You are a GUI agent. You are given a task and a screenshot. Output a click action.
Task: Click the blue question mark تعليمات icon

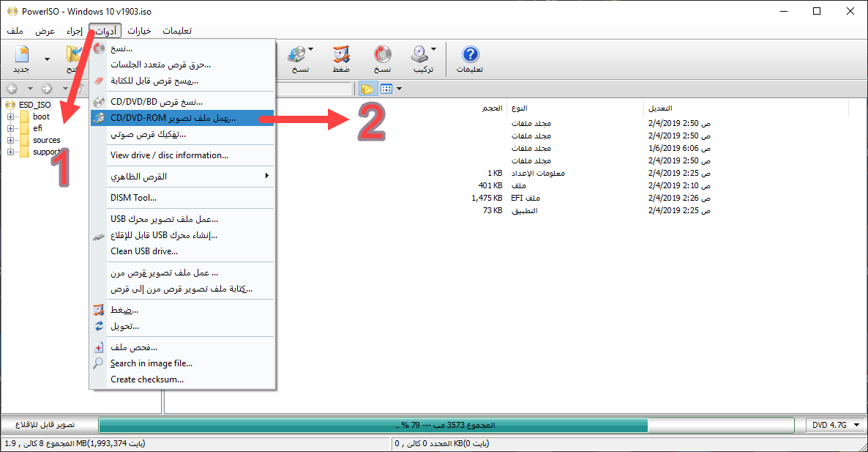click(x=470, y=54)
